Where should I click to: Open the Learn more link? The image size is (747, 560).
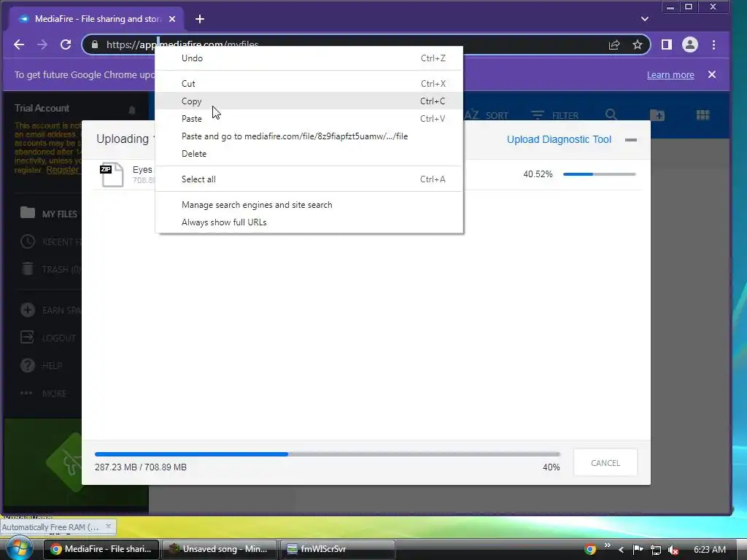point(670,75)
